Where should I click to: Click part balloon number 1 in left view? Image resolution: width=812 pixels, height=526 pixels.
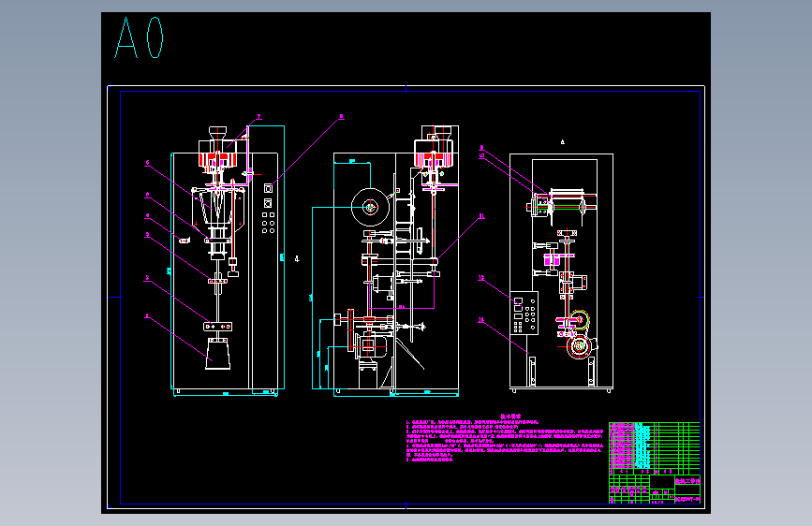tap(147, 315)
